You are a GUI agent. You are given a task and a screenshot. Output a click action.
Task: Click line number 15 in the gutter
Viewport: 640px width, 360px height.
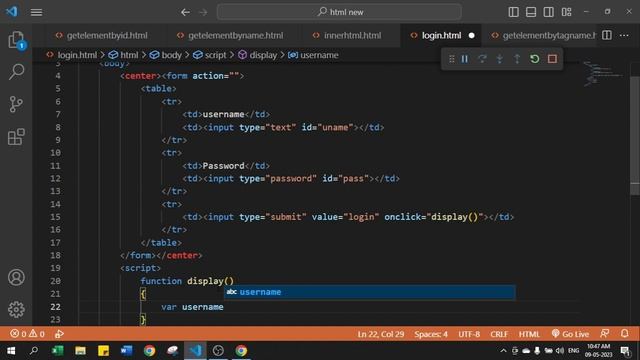tap(56, 217)
